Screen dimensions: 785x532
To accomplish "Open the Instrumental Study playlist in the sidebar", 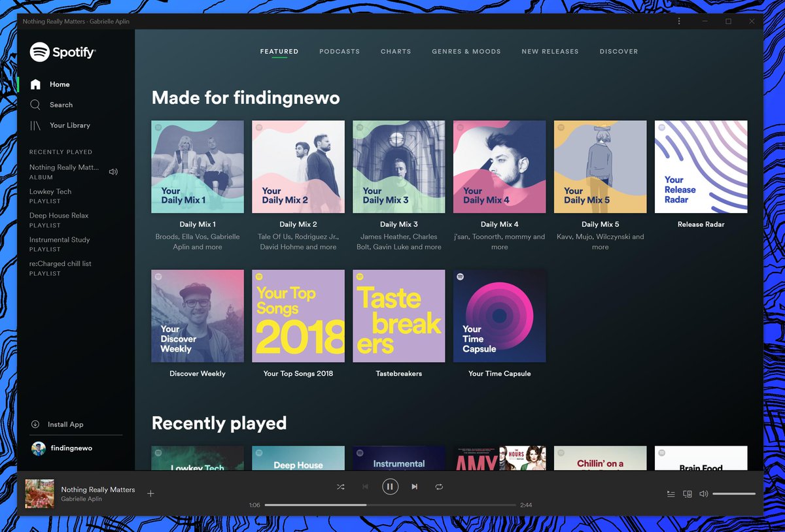I will [x=60, y=240].
